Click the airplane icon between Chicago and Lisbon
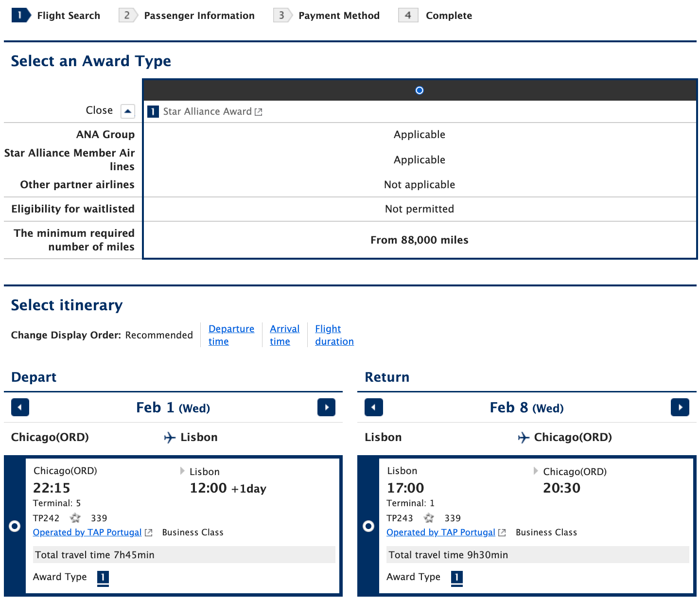 pos(169,437)
